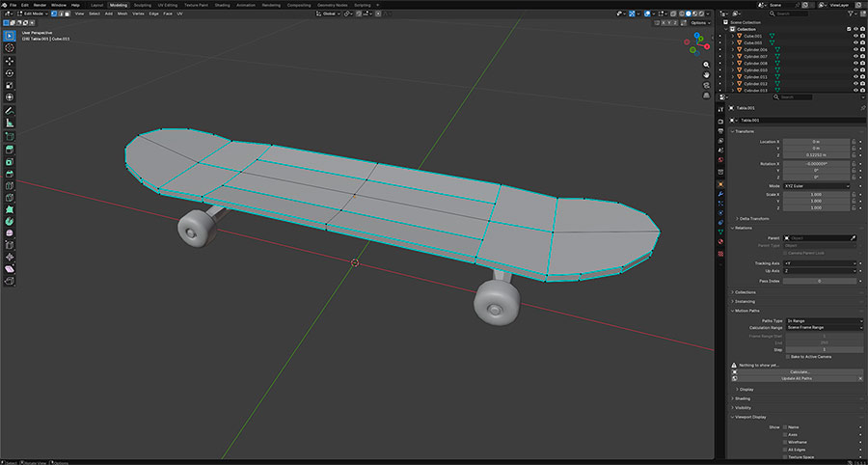Click the Calculate... motion paths button
Screen dimensions: 868x465
(x=800, y=372)
